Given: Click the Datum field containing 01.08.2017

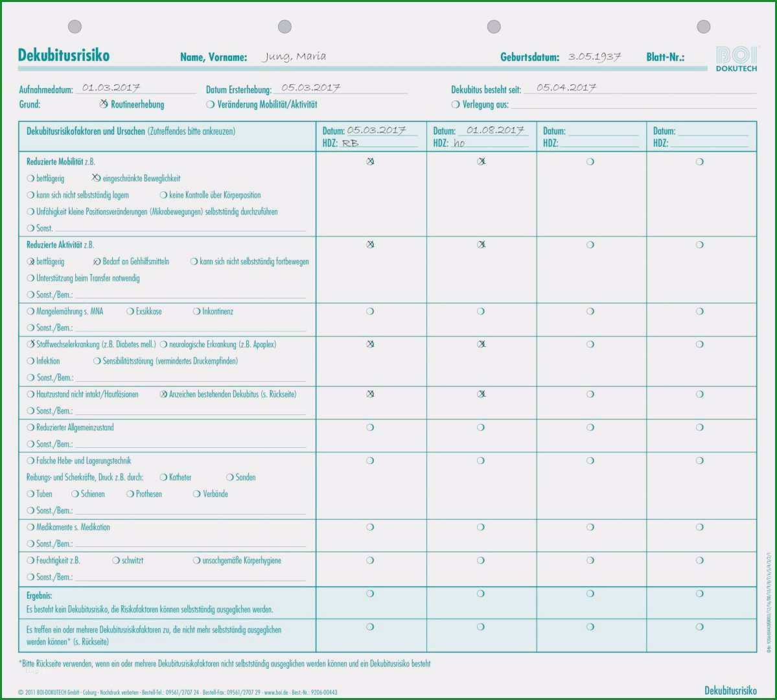Looking at the screenshot, I should click(x=493, y=130).
